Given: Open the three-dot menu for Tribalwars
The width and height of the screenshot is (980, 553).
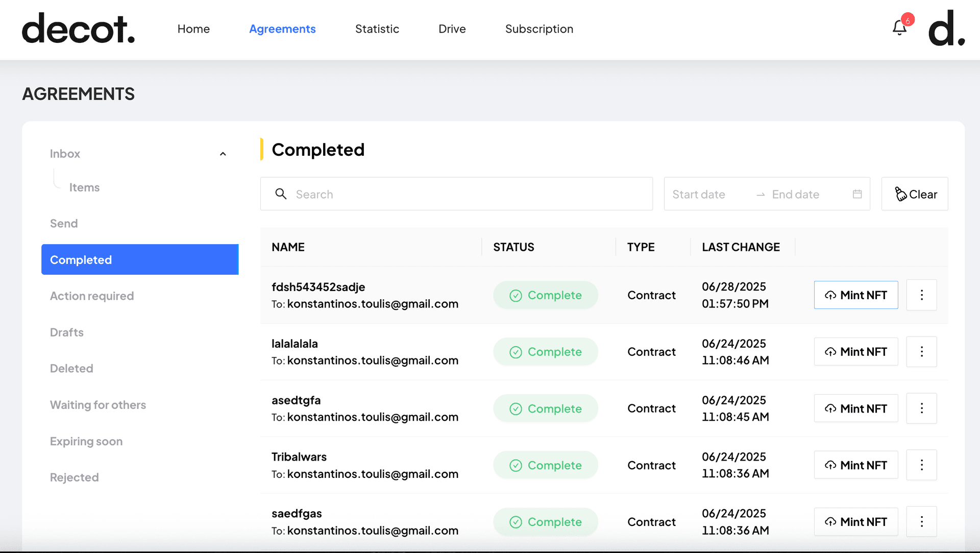Looking at the screenshot, I should pyautogui.click(x=922, y=465).
